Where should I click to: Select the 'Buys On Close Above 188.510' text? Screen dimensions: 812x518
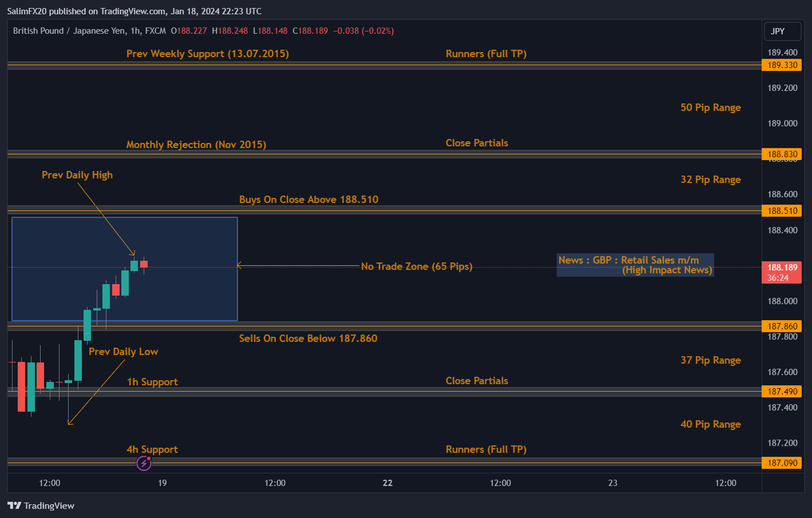pyautogui.click(x=308, y=200)
